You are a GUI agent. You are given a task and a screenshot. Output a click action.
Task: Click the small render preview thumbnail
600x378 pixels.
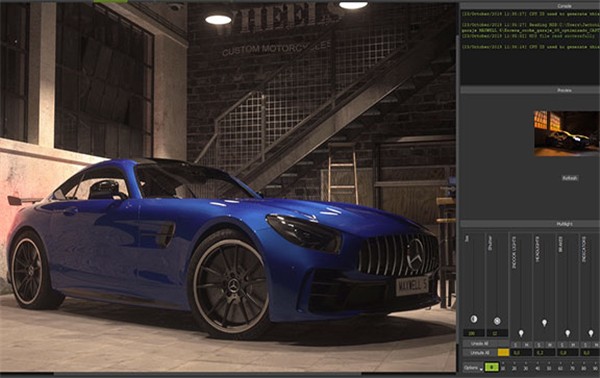567,134
